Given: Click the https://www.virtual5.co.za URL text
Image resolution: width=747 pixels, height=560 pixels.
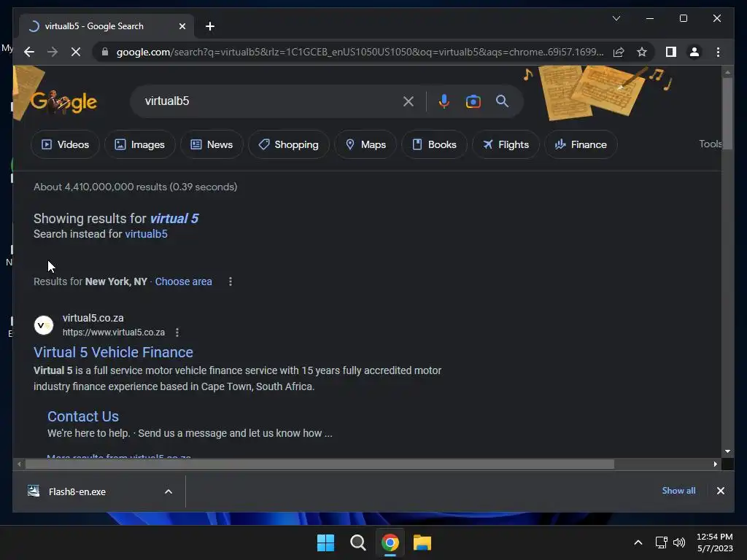Looking at the screenshot, I should coord(113,332).
